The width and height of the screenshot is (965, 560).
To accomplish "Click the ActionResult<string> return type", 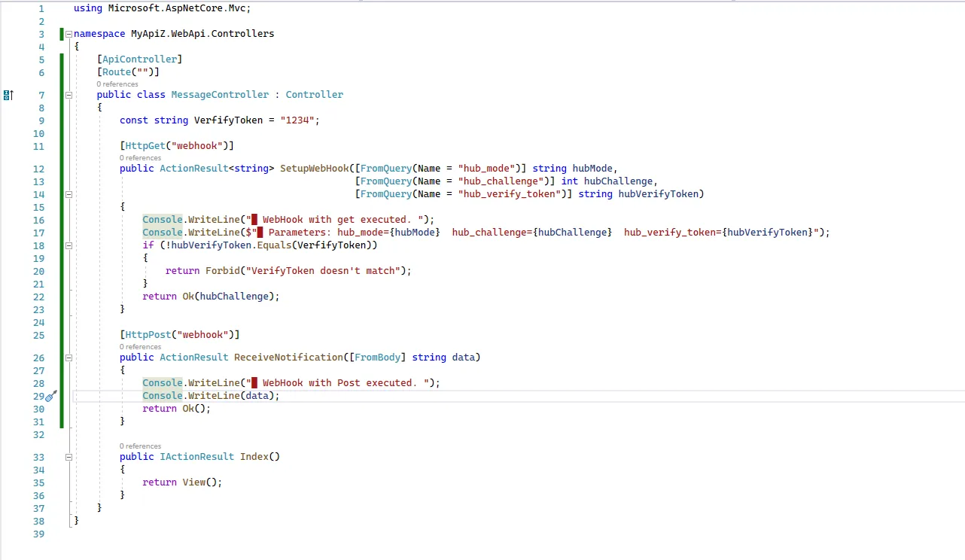I will (x=217, y=169).
